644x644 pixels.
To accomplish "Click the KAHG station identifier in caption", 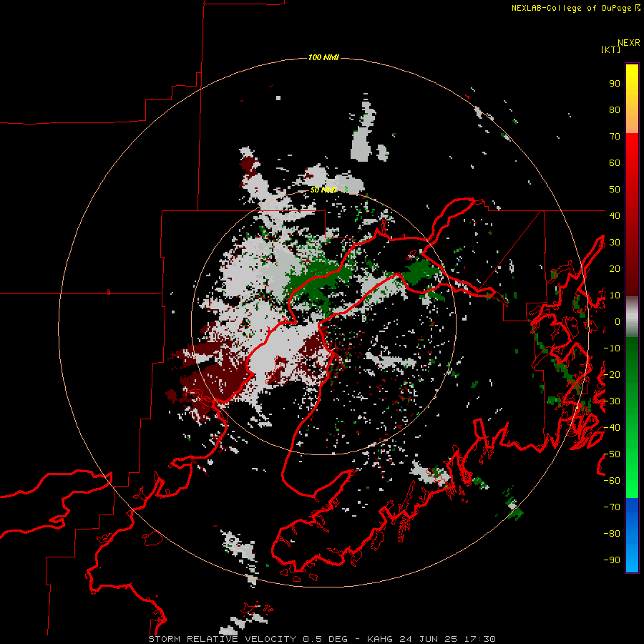I will coord(380,639).
